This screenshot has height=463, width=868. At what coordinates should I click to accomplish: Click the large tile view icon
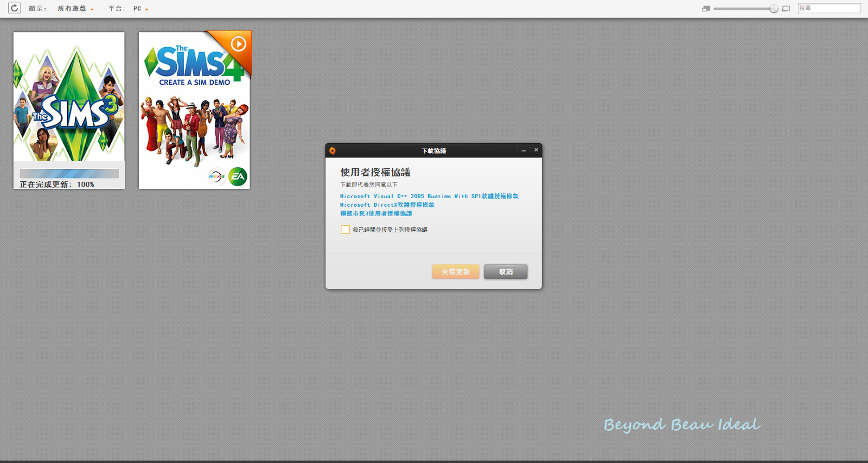pyautogui.click(x=786, y=9)
